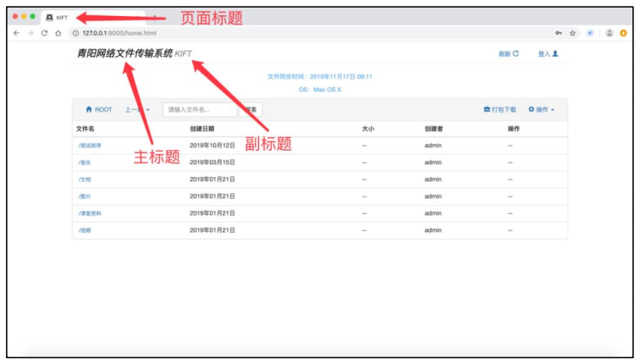Bookmark page with the star icon
Viewport: 640px width, 364px height.
[573, 33]
